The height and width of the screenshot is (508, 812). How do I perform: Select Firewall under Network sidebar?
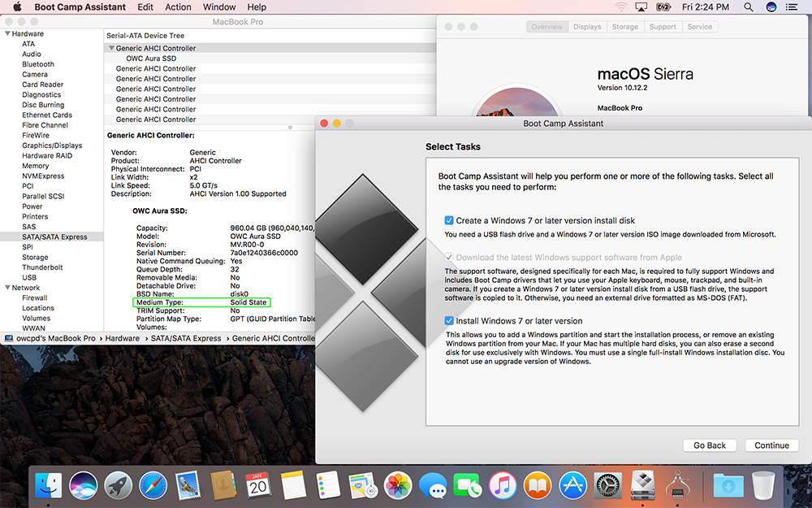click(35, 298)
